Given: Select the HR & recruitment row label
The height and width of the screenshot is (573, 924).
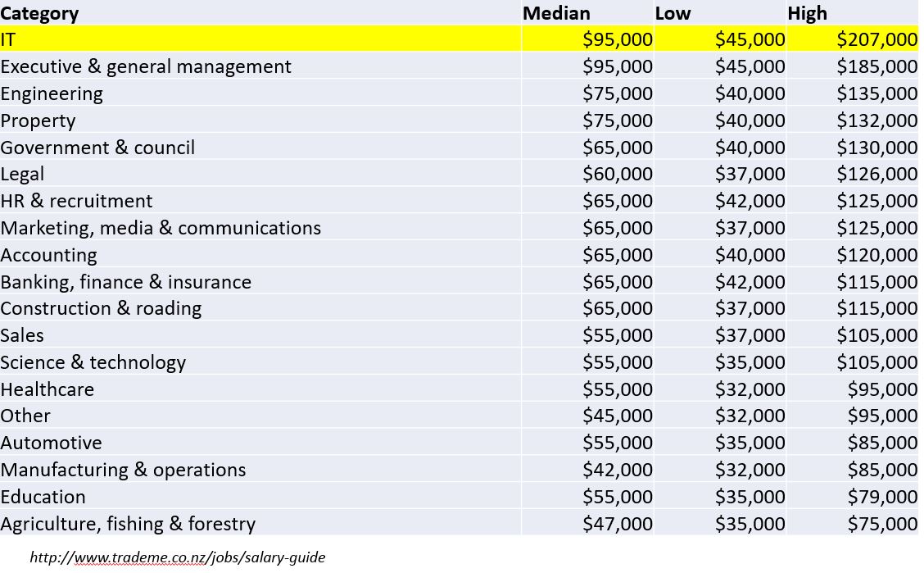Looking at the screenshot, I should [76, 201].
